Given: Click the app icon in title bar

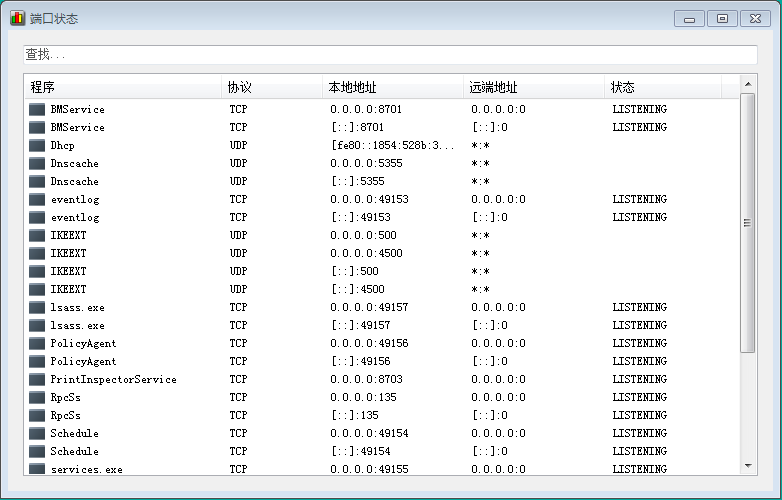Looking at the screenshot, I should (x=17, y=18).
